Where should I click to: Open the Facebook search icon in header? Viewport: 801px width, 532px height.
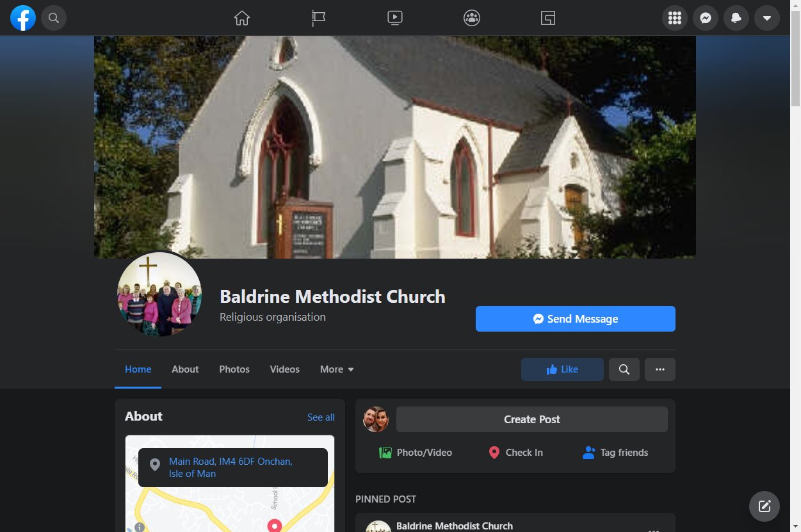click(x=54, y=18)
